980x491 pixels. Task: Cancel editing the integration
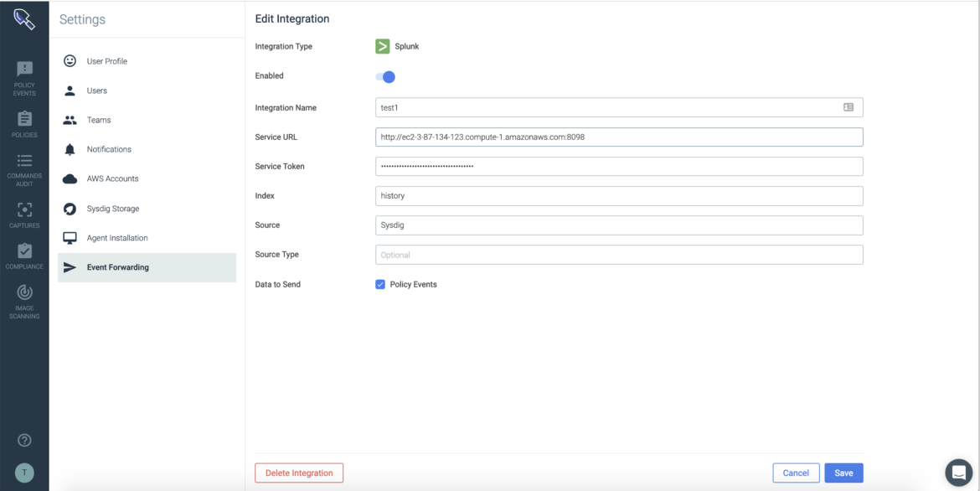(796, 473)
